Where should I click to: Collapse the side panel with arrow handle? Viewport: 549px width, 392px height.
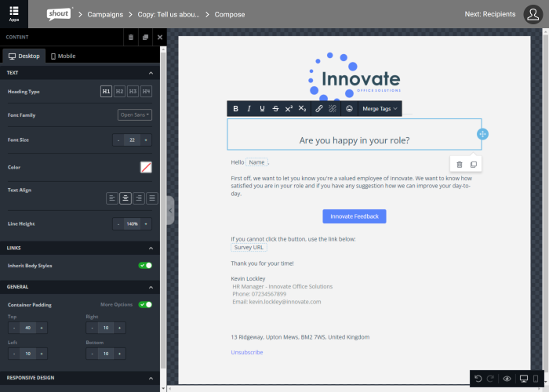pos(170,210)
